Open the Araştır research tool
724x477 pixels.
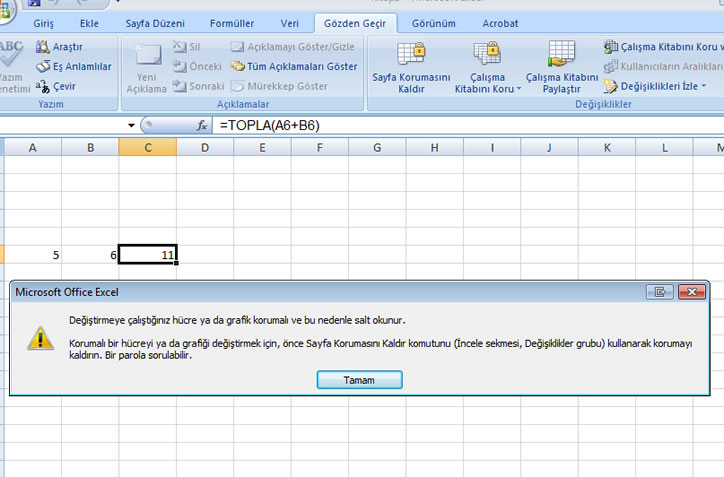pyautogui.click(x=59, y=47)
